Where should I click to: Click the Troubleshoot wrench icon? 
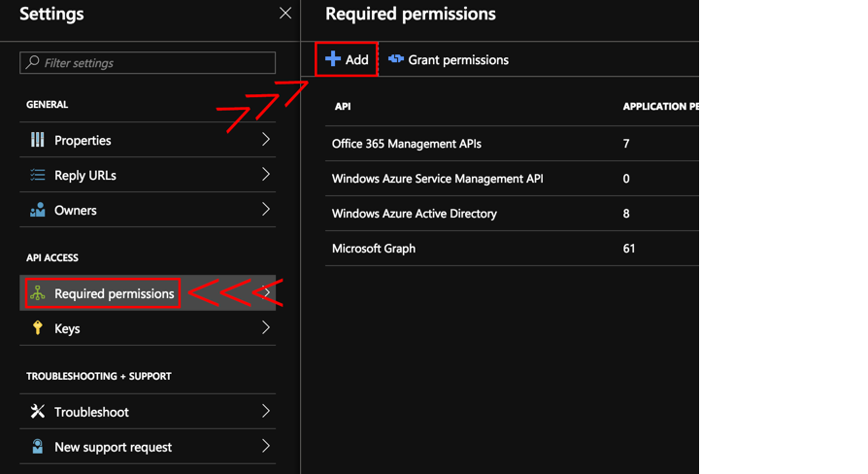(x=38, y=411)
